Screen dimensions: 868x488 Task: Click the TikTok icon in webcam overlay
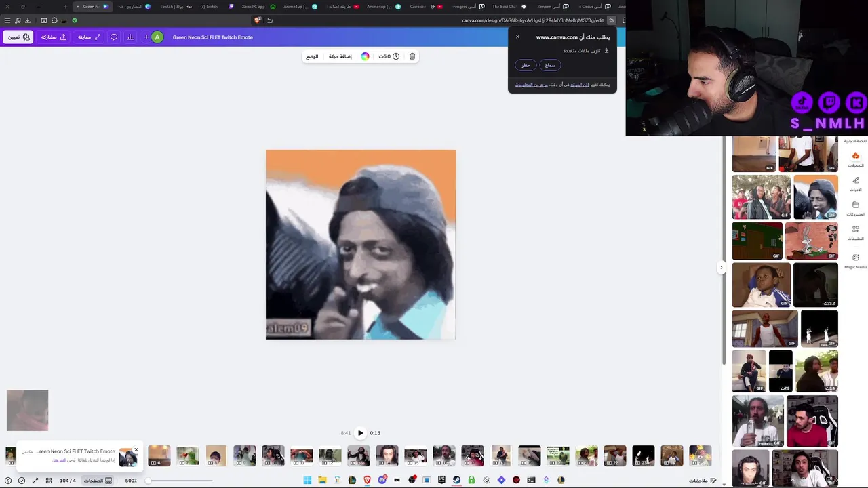click(x=802, y=103)
